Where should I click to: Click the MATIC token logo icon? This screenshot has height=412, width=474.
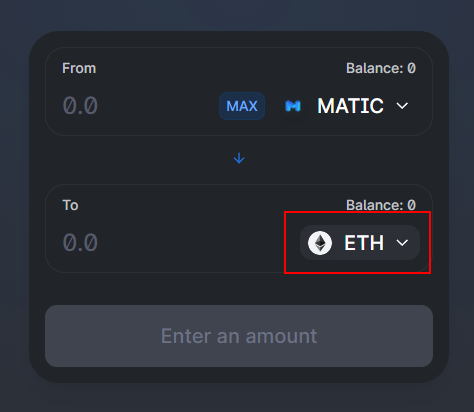coord(293,106)
